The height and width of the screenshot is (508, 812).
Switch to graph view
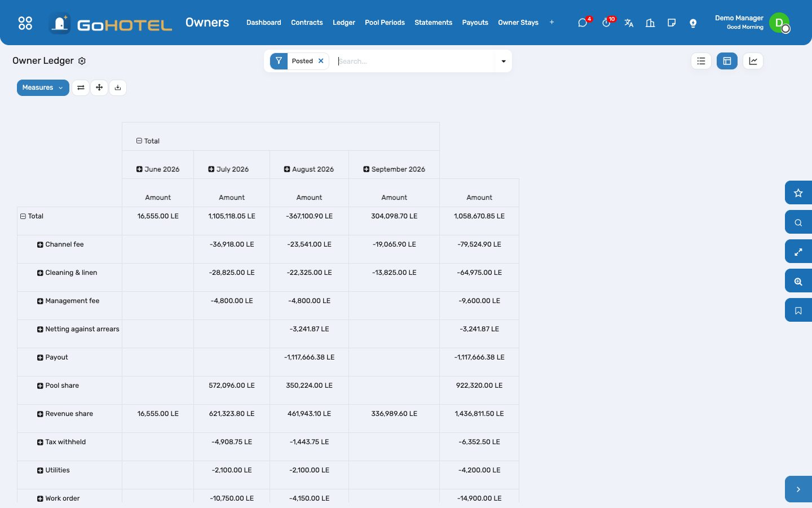coord(753,61)
